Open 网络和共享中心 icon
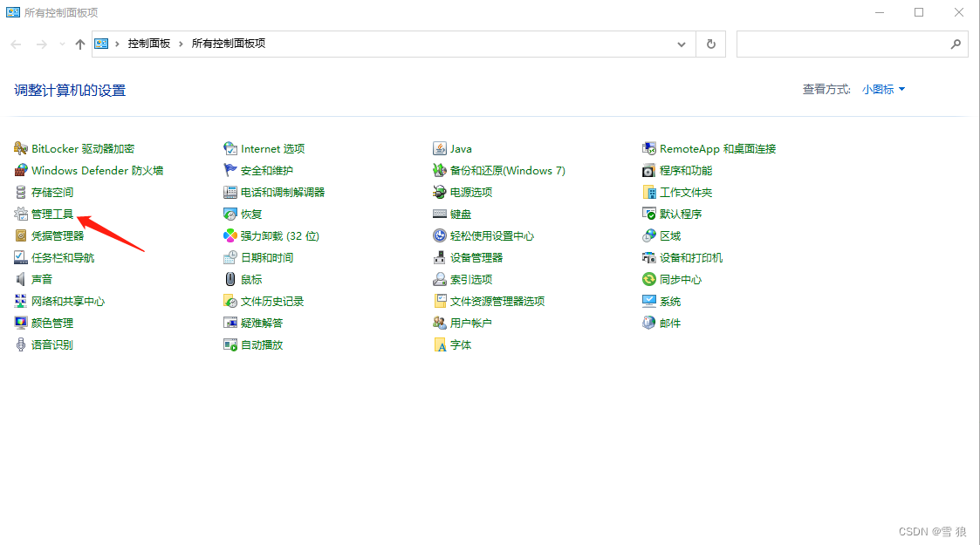980x545 pixels. pyautogui.click(x=21, y=301)
